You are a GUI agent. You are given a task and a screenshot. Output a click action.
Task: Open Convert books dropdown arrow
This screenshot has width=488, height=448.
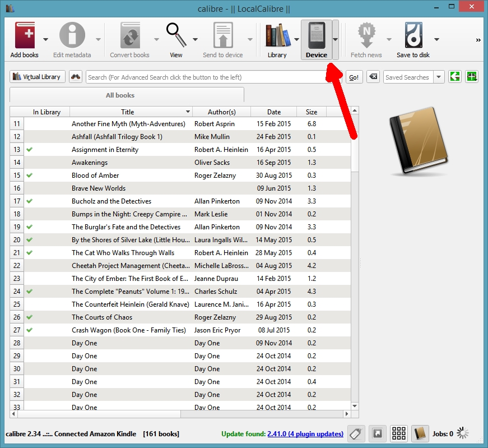[156, 40]
